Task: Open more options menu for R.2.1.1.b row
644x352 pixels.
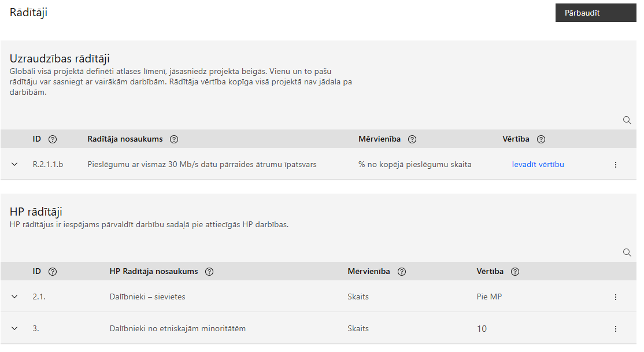Action: pyautogui.click(x=615, y=165)
